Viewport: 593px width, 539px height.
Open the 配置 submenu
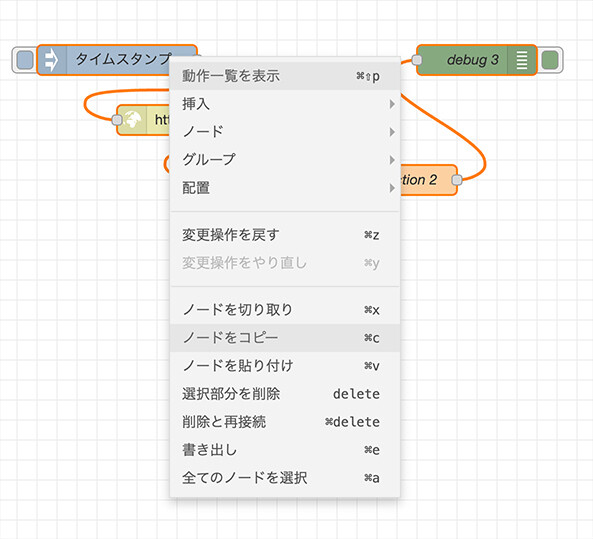285,188
